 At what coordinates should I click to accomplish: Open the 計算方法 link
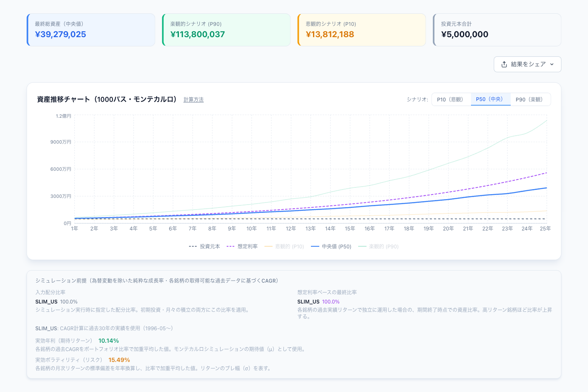click(193, 100)
